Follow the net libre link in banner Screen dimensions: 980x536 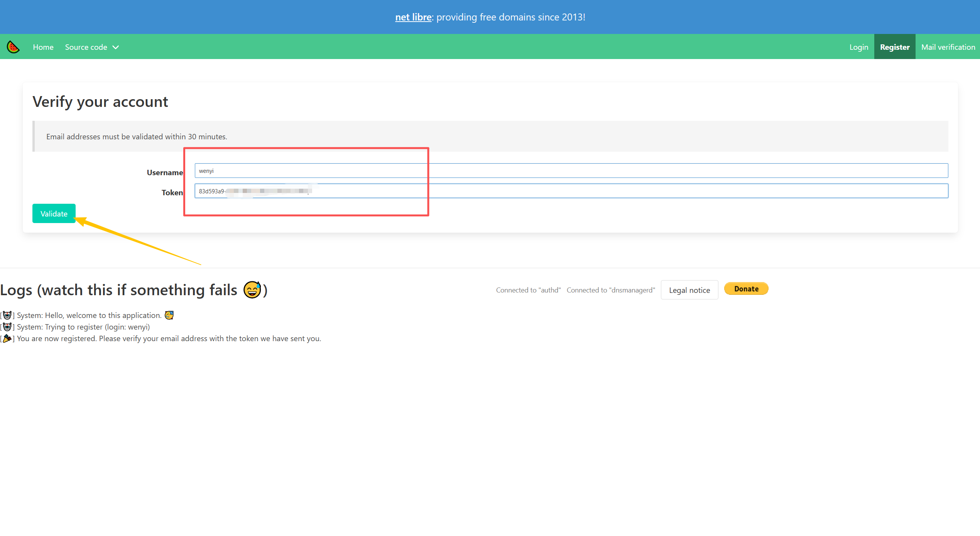[413, 17]
